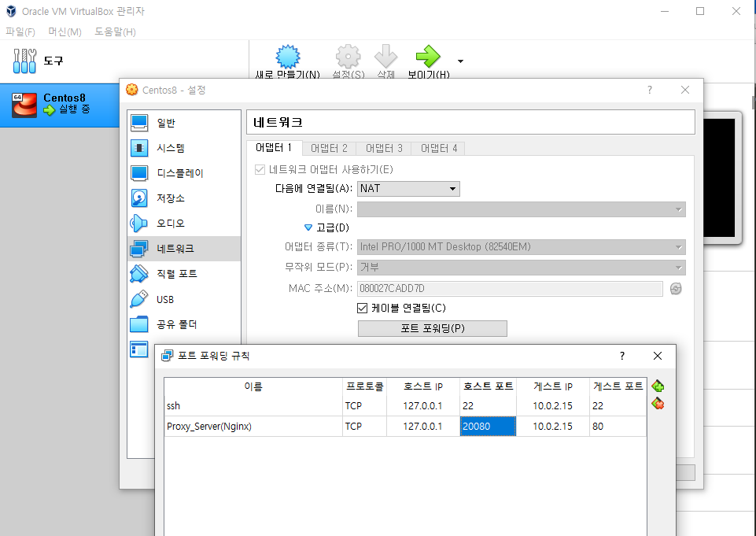
Task: Toggle Cable Connected (케이블 연결됨) checkbox
Action: (362, 308)
